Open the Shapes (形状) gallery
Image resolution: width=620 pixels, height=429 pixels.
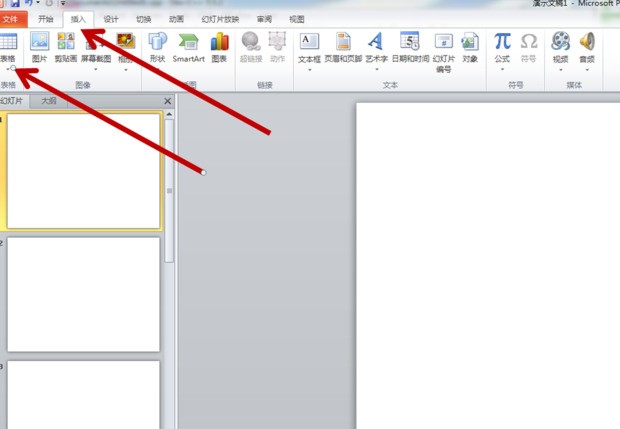157,46
